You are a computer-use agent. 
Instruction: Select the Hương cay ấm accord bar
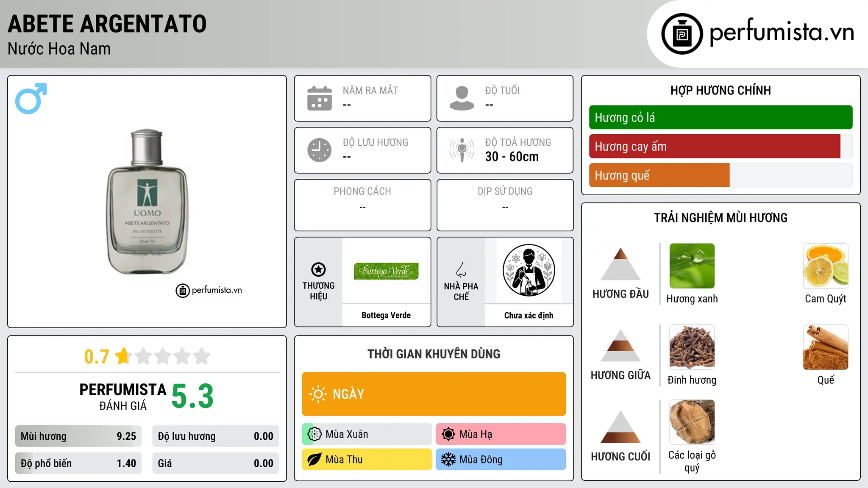[x=721, y=147]
